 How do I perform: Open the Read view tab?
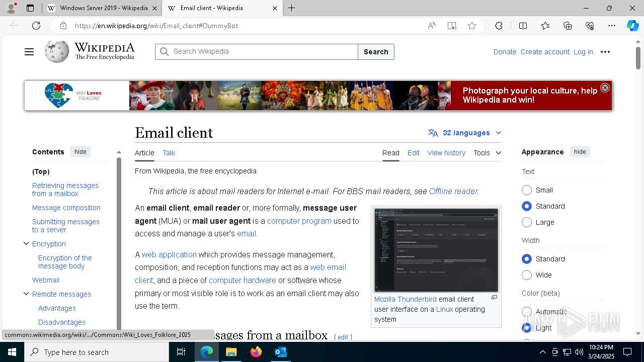[391, 153]
